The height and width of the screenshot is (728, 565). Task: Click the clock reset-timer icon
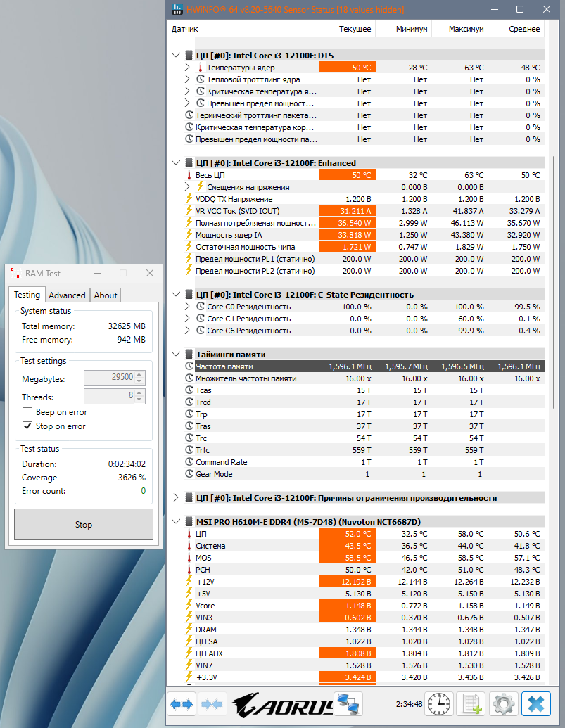(439, 704)
